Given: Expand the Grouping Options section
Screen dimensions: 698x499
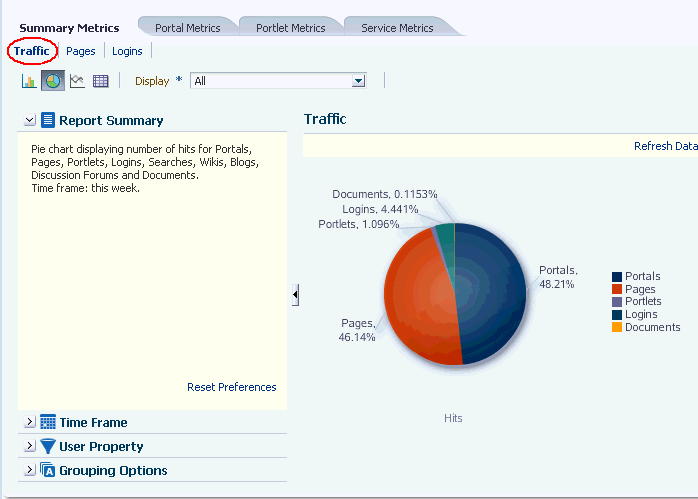Looking at the screenshot, I should pyautogui.click(x=30, y=470).
